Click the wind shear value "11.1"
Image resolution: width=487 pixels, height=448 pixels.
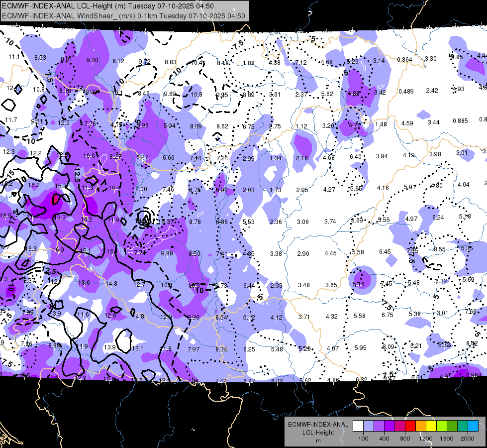click(14, 57)
